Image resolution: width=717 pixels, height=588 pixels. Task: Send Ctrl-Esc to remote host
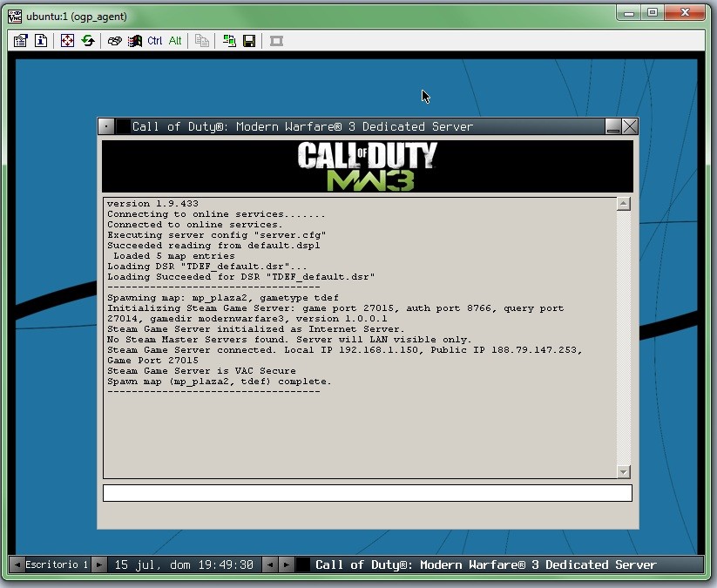tap(134, 41)
